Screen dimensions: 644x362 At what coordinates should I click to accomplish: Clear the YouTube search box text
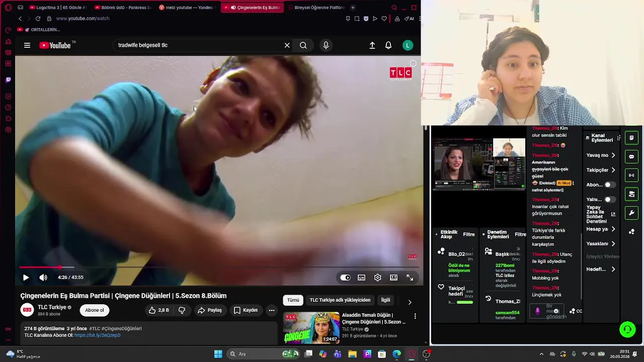point(287,45)
